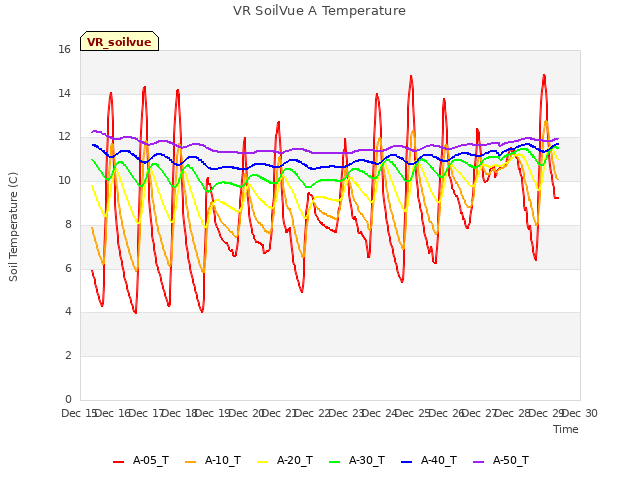
Task: Click the 16 y-axis tick label
Action: (x=64, y=49)
